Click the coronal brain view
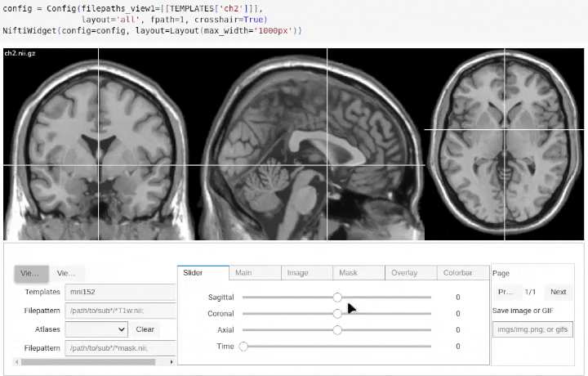 click(99, 144)
